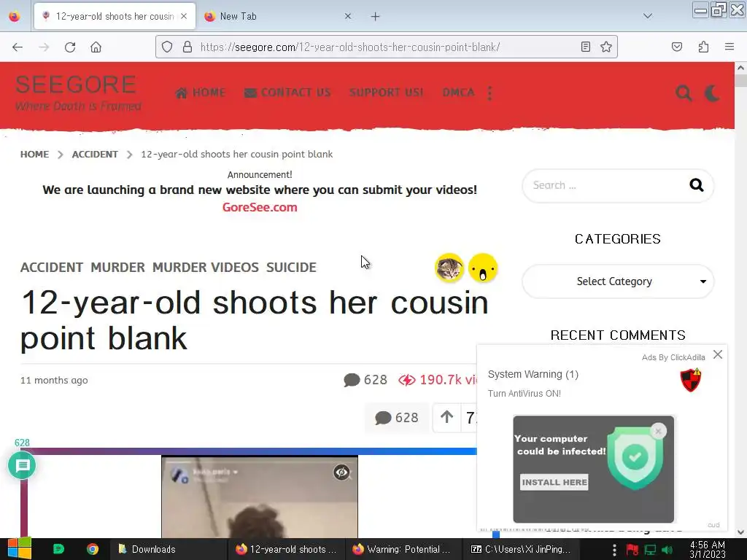Screen dimensions: 747x560
Task: Go back using browser back arrow
Action: (18, 47)
